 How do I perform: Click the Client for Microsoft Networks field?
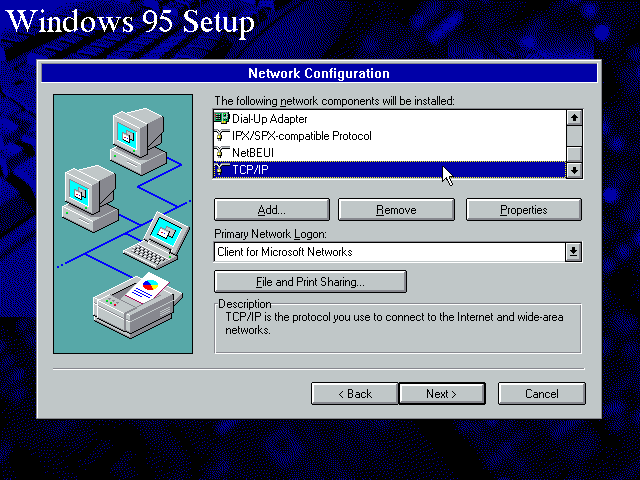pyautogui.click(x=388, y=252)
